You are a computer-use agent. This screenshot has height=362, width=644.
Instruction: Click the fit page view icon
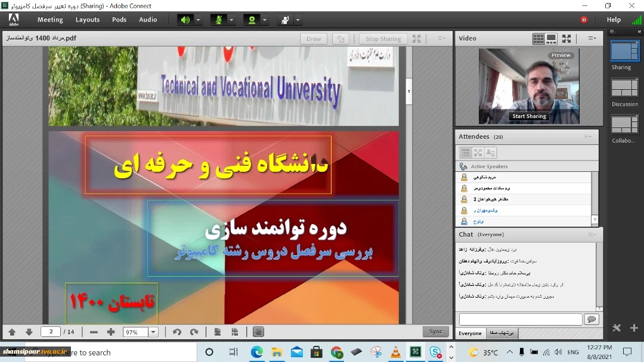click(218, 332)
